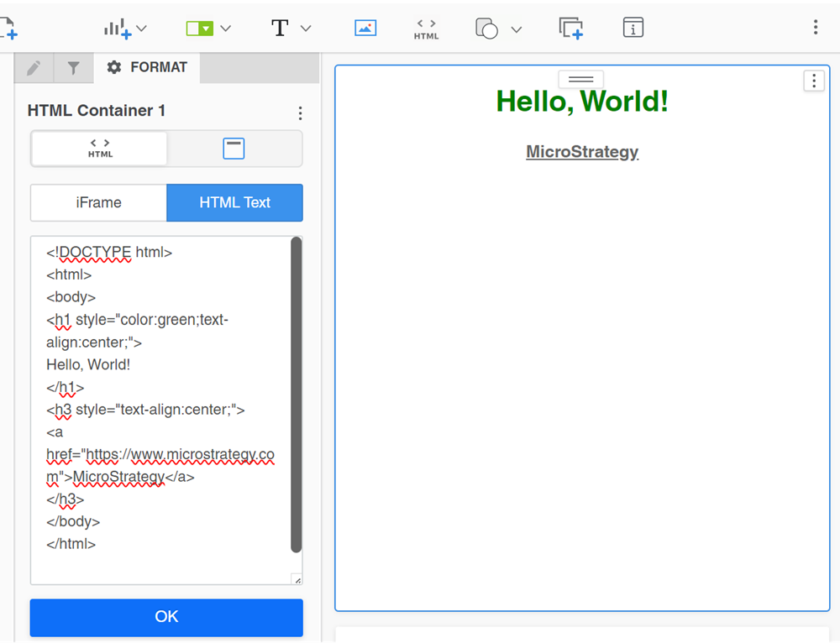Click the information window icon
Screen dimensions: 840x643
pos(633,28)
